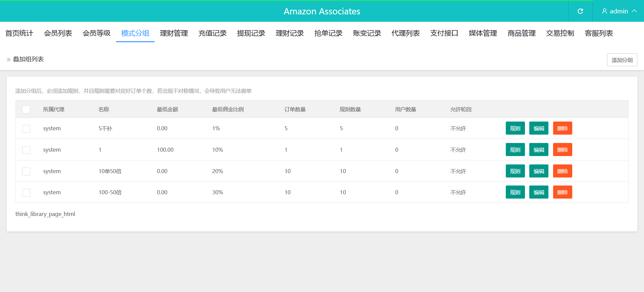Select the checkbox for the 10单50倍 row
The height and width of the screenshot is (292, 644).
[26, 171]
